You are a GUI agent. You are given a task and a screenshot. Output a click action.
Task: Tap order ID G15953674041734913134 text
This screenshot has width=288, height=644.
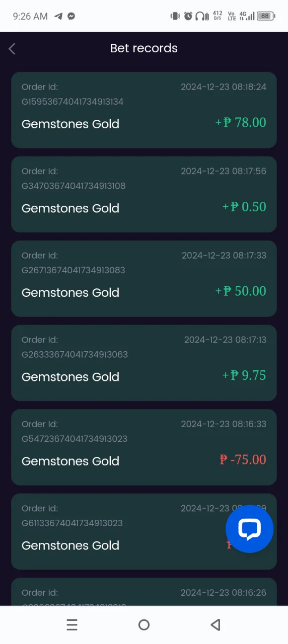pyautogui.click(x=73, y=102)
